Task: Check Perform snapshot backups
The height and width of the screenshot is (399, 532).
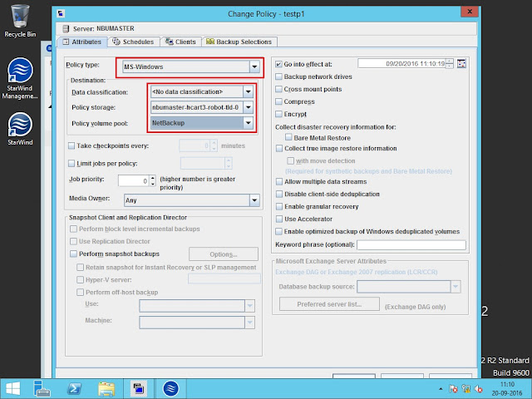Action: point(73,254)
